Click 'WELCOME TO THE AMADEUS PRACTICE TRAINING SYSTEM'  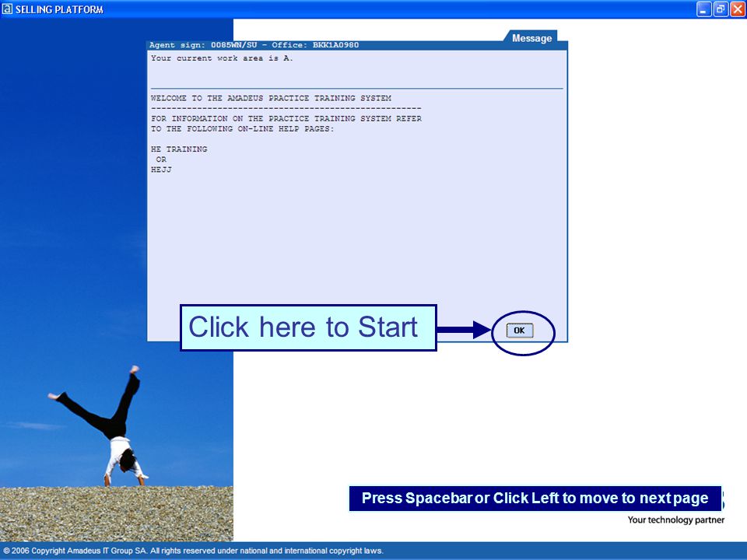[271, 98]
